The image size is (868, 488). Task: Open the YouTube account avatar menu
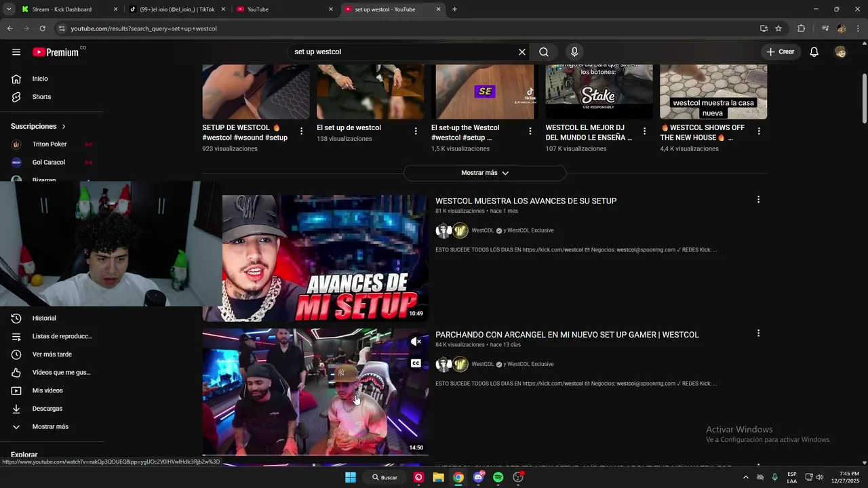tap(841, 52)
